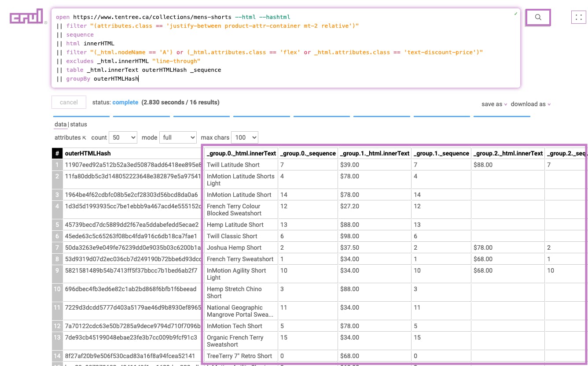Click hash 696dbec4fb3ed6e82c1ab2bd in row 10
This screenshot has width=588, height=366.
click(x=132, y=292)
